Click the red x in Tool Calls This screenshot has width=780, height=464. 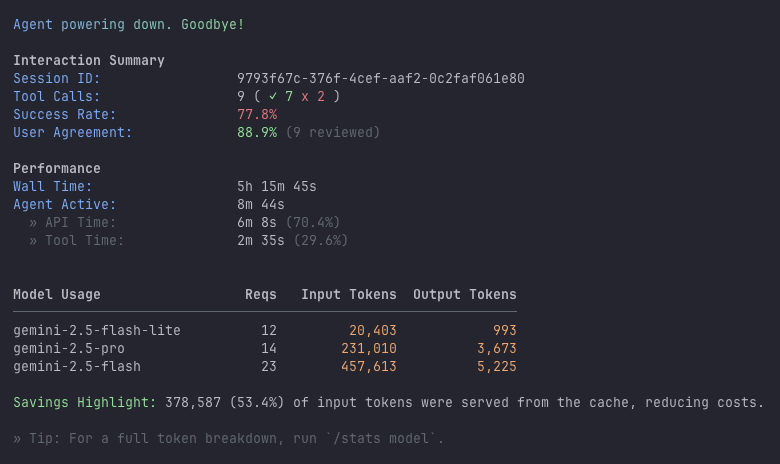[305, 96]
